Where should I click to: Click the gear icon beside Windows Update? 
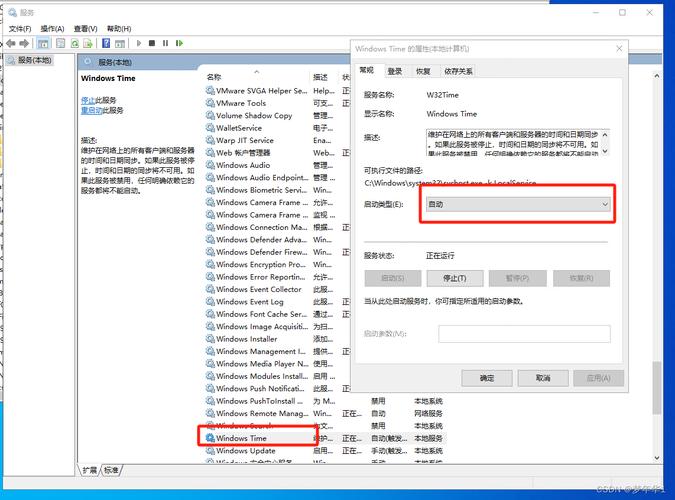(x=210, y=451)
